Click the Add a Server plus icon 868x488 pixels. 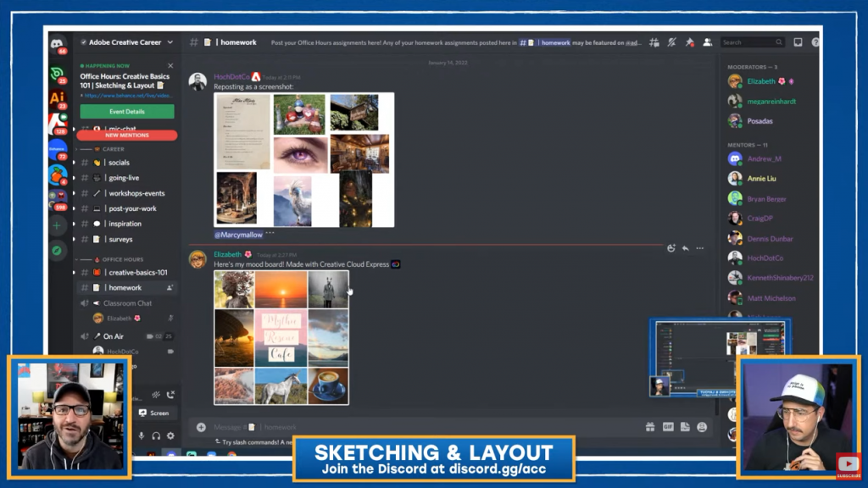click(x=57, y=225)
